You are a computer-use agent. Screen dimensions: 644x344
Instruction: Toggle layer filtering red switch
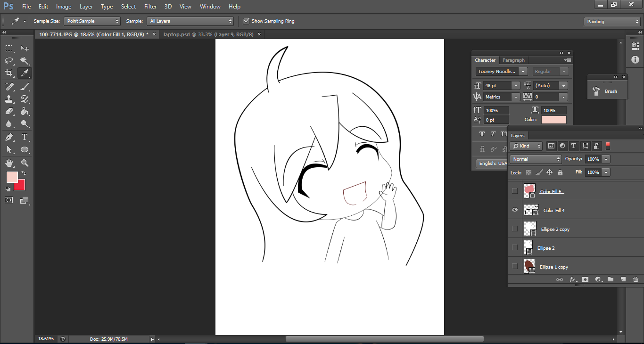pyautogui.click(x=608, y=145)
